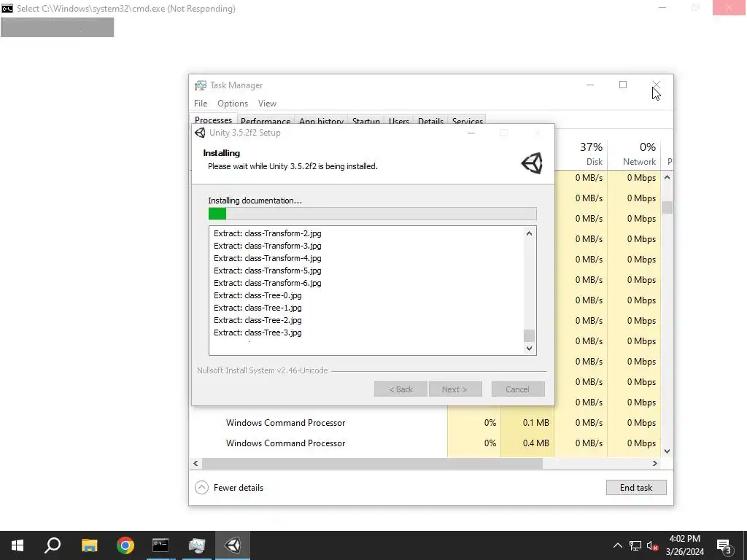Click Cancel in Unity Setup
Image resolution: width=747 pixels, height=560 pixels.
point(518,389)
